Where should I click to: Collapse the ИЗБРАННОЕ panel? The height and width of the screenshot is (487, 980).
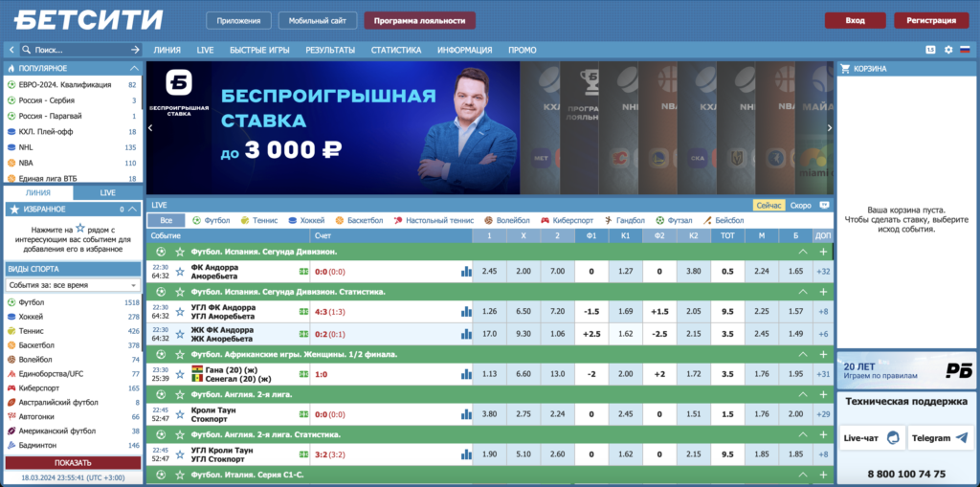pyautogui.click(x=133, y=210)
